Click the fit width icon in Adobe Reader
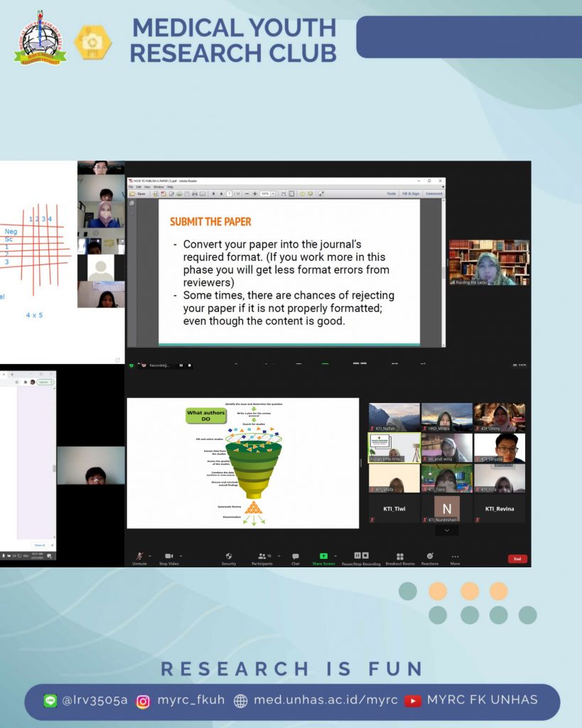The width and height of the screenshot is (582, 728). (x=284, y=193)
